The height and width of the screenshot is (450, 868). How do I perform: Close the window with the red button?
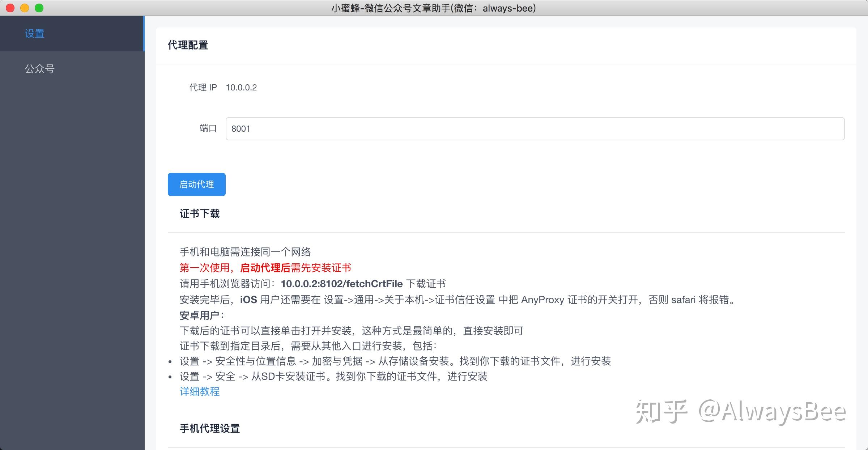tap(10, 8)
